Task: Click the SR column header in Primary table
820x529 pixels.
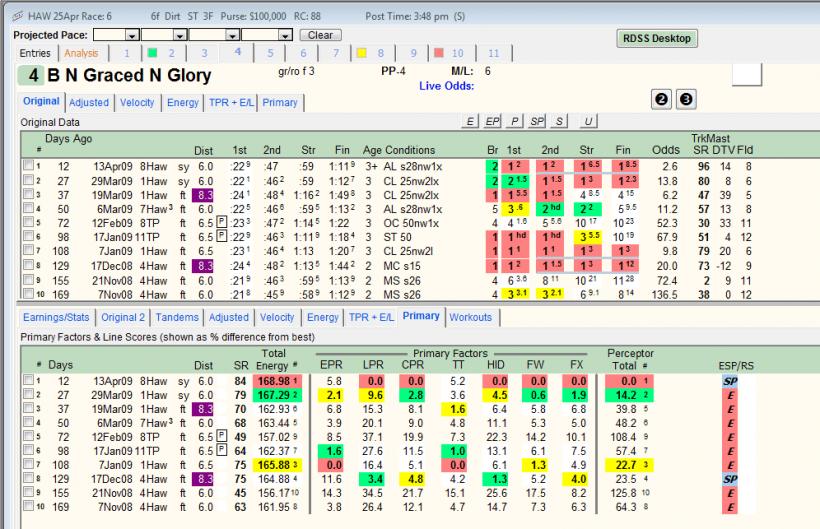Action: point(241,365)
